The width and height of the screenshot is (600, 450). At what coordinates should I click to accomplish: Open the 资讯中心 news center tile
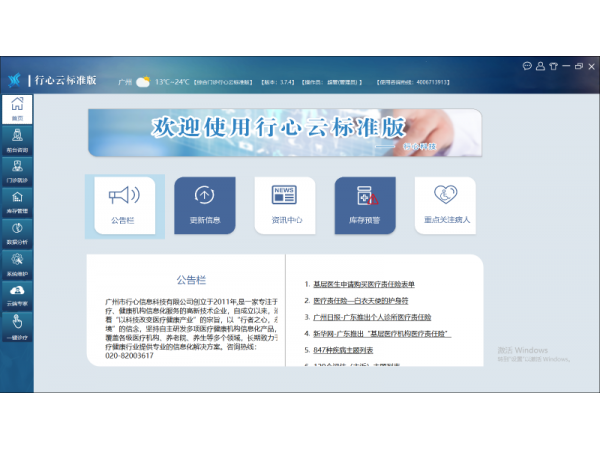click(284, 203)
